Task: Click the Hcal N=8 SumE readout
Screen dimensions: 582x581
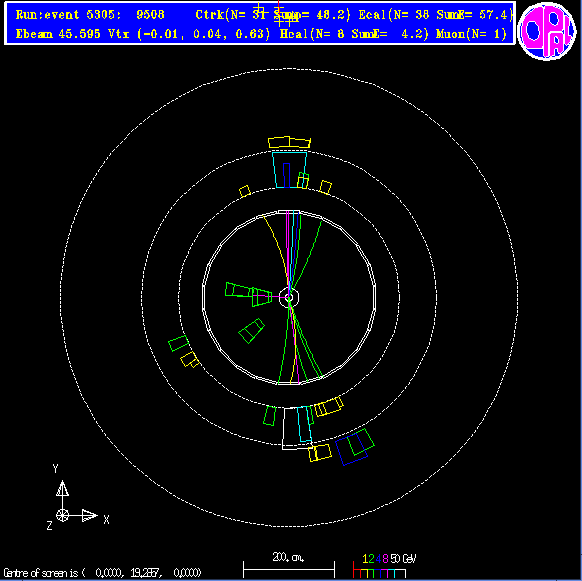Action: 354,34
